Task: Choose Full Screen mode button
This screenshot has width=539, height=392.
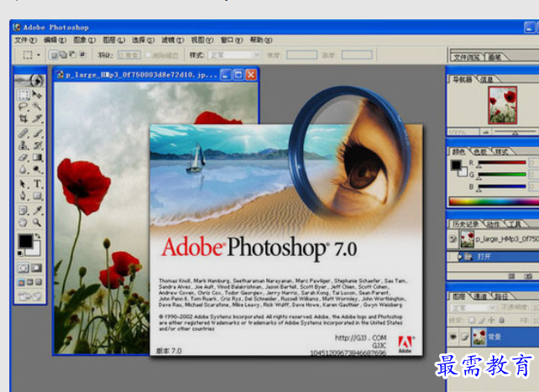Action: pyautogui.click(x=38, y=282)
